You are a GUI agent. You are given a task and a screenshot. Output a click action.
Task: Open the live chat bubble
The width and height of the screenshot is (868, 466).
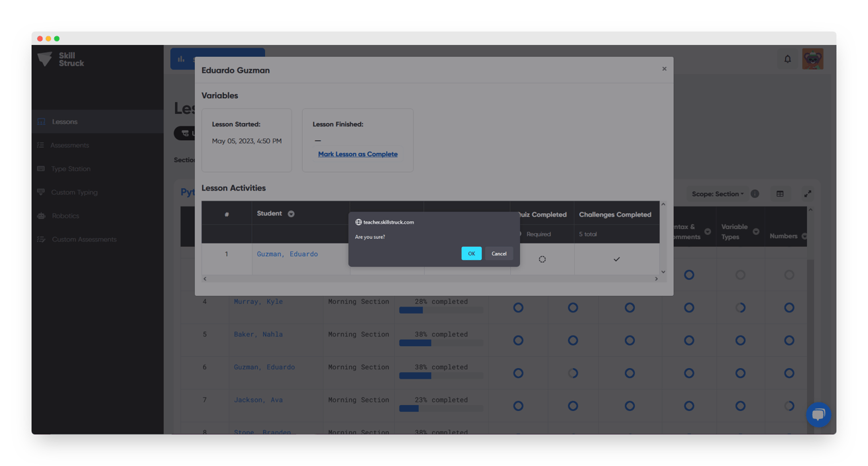coord(818,414)
